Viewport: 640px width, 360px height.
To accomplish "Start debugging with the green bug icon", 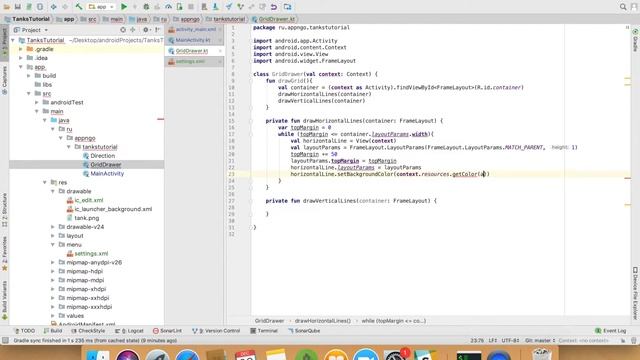I will click(x=146, y=7).
